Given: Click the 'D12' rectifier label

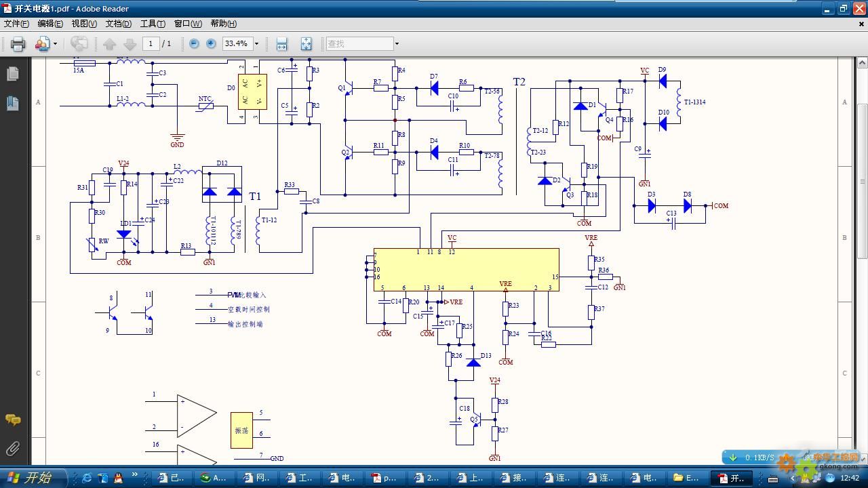Looking at the screenshot, I should (222, 163).
